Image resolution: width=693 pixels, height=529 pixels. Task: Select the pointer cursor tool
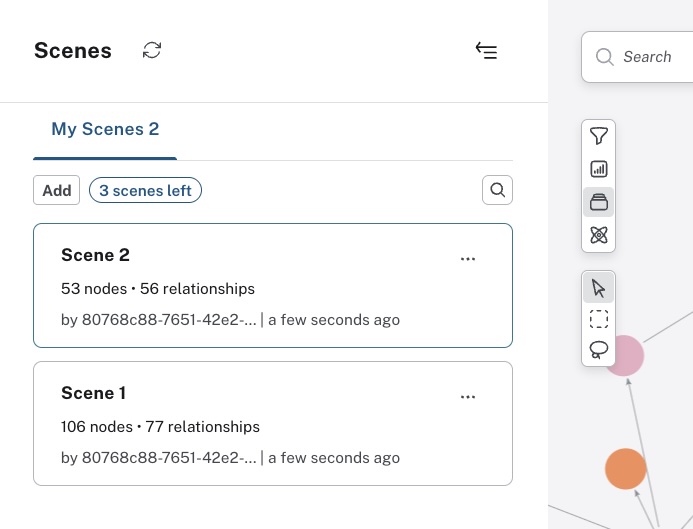point(599,288)
